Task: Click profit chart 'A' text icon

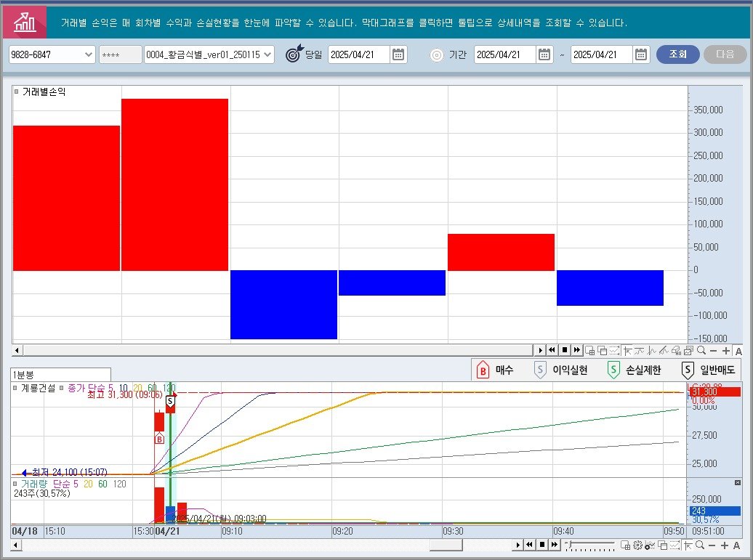Action: coord(738,351)
